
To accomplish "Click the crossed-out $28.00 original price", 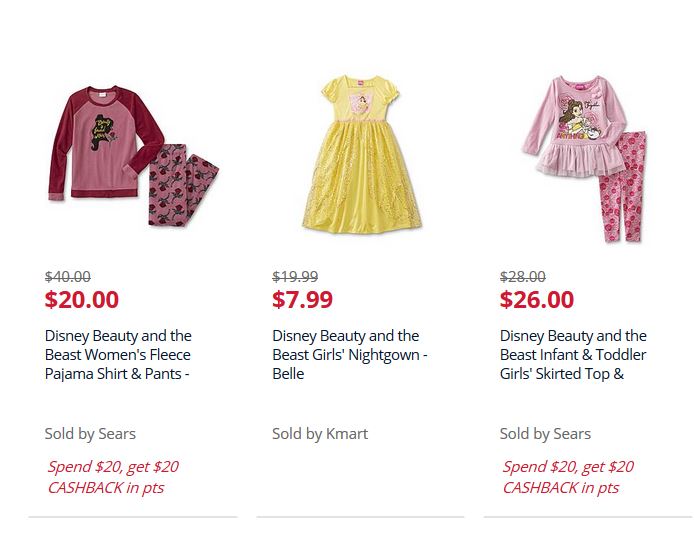I will 523,277.
